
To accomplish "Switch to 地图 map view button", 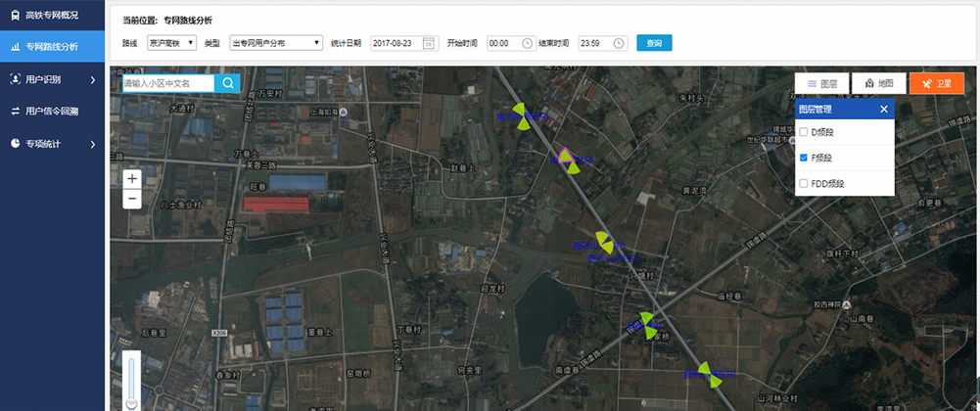I will (x=878, y=84).
